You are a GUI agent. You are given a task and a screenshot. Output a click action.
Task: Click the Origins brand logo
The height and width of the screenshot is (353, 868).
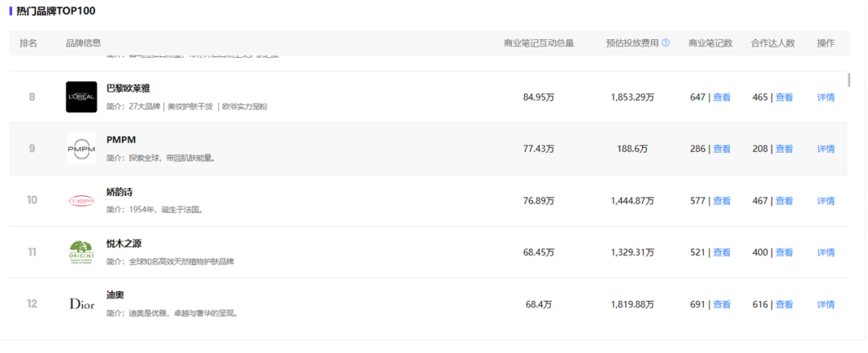tap(81, 252)
